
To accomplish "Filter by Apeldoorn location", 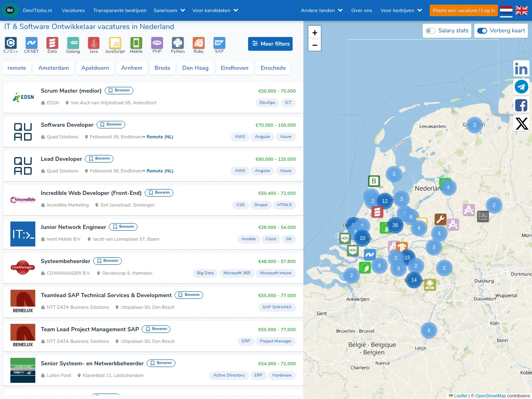I will pos(95,68).
